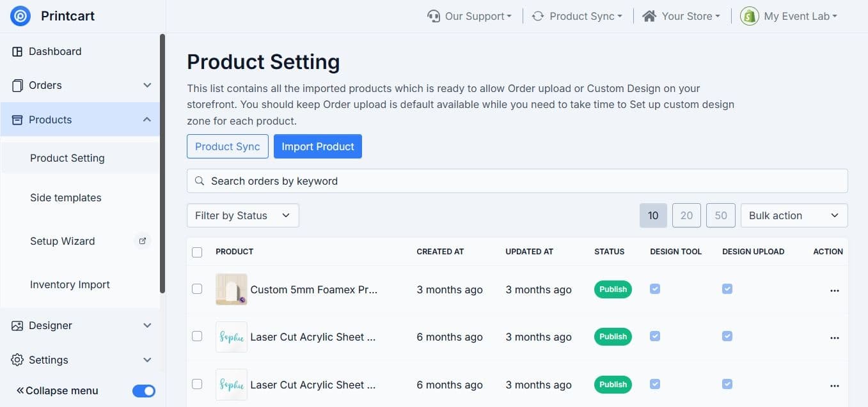Click the Printcart logo icon
868x407 pixels.
(20, 16)
